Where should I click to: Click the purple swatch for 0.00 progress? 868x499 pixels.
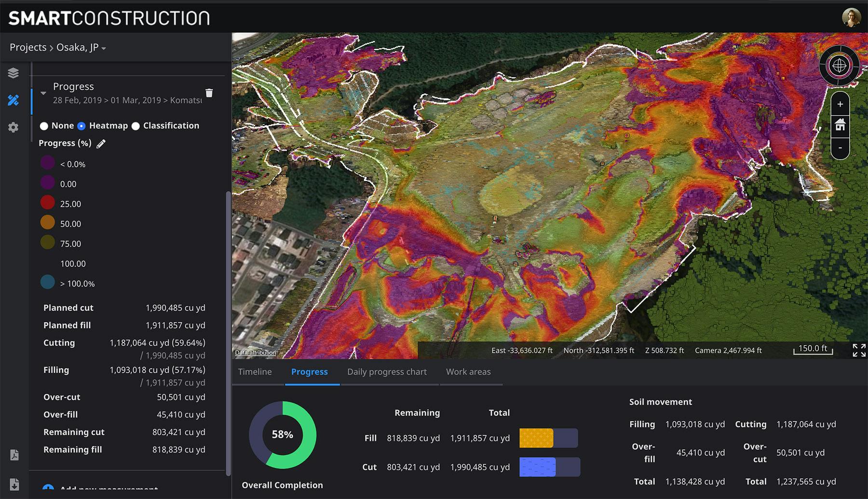48,182
